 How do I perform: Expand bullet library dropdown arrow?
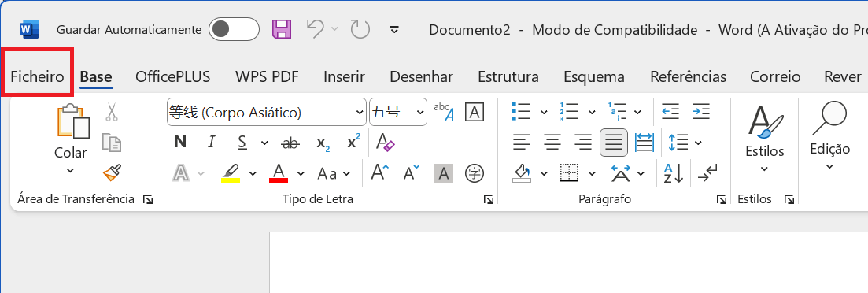coord(544,113)
